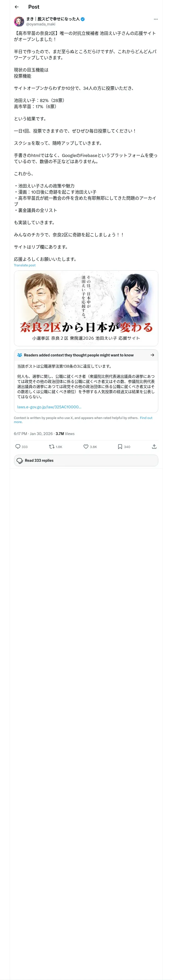Click the author's profile avatar
172x980 pixels.
19,21
